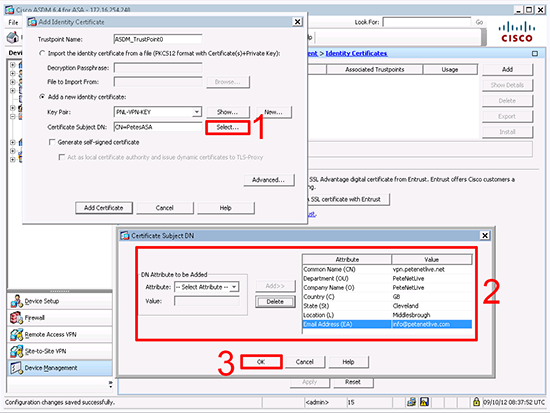Click the Device Management panel icon
The width and height of the screenshot is (550, 413).
tap(16, 368)
